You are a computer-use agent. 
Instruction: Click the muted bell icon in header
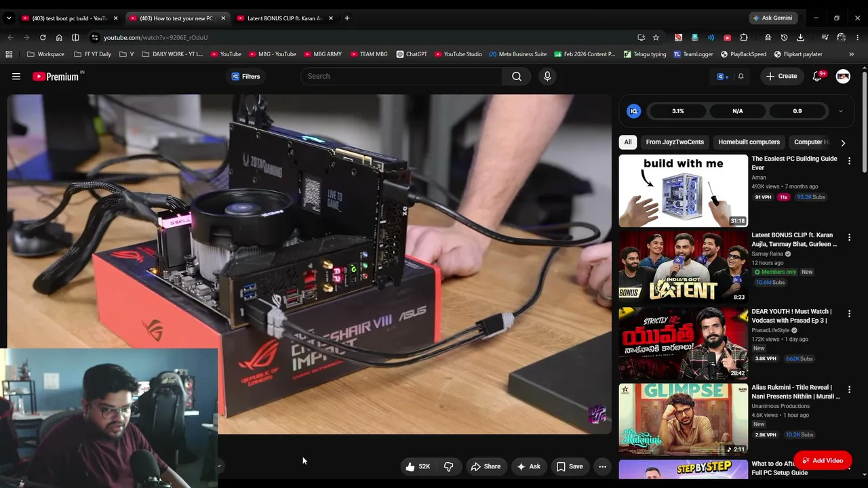point(741,77)
